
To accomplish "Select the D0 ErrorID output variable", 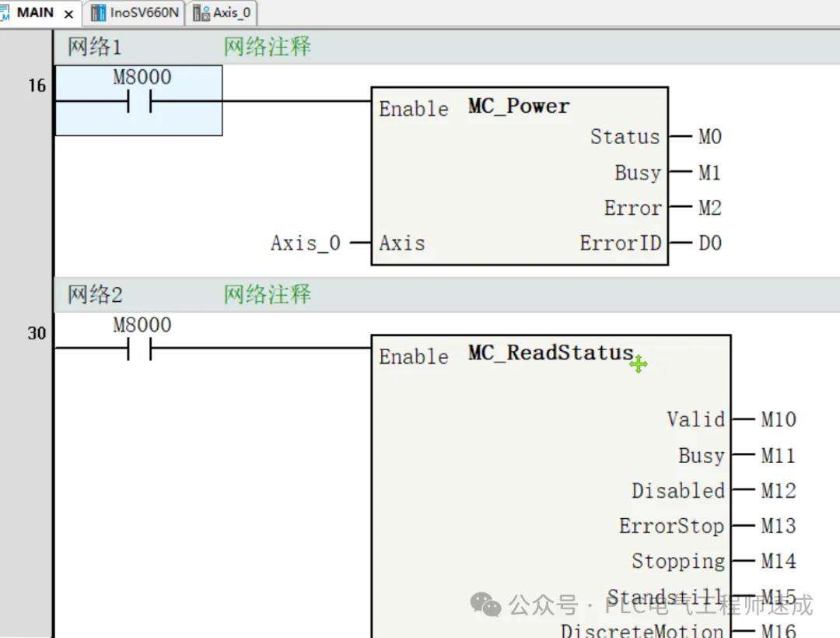I will (x=710, y=244).
